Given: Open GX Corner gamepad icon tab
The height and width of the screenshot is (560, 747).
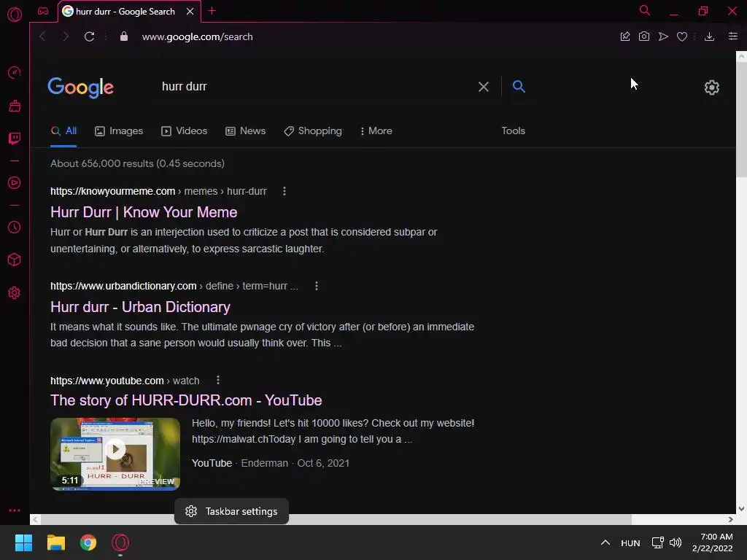Looking at the screenshot, I should 43,11.
